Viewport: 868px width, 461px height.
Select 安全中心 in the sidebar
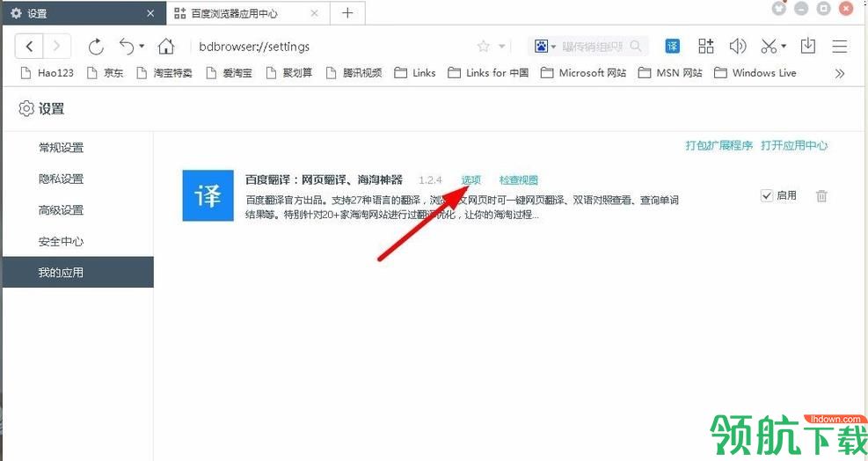tap(78, 242)
